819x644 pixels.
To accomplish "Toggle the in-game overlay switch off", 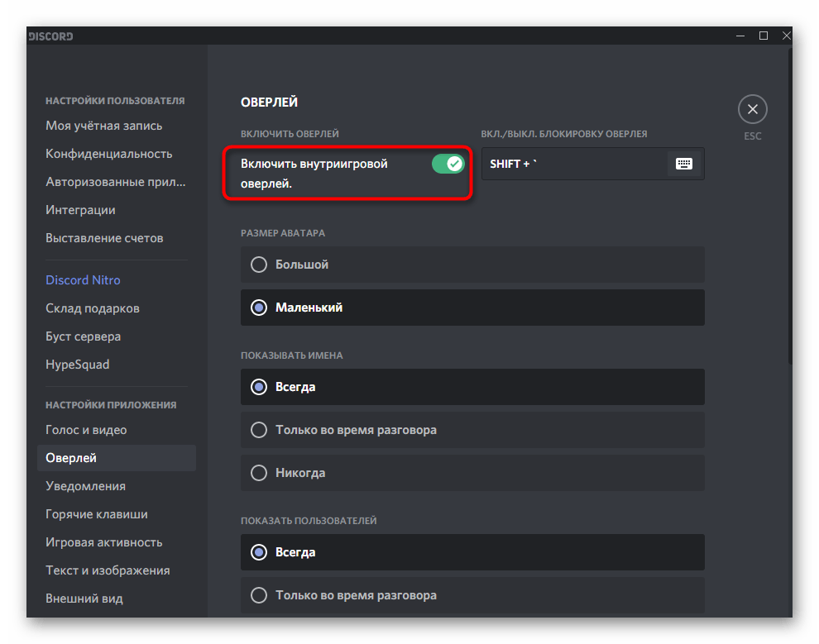I will [x=448, y=164].
